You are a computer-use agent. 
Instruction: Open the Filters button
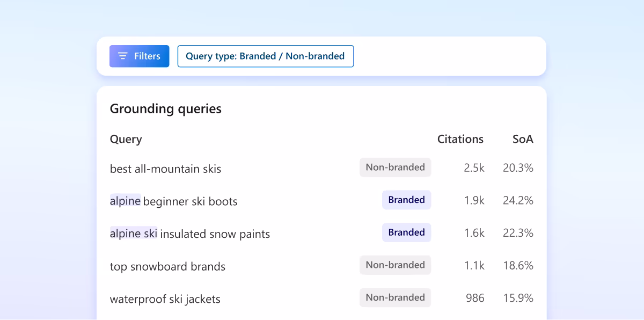(x=140, y=56)
